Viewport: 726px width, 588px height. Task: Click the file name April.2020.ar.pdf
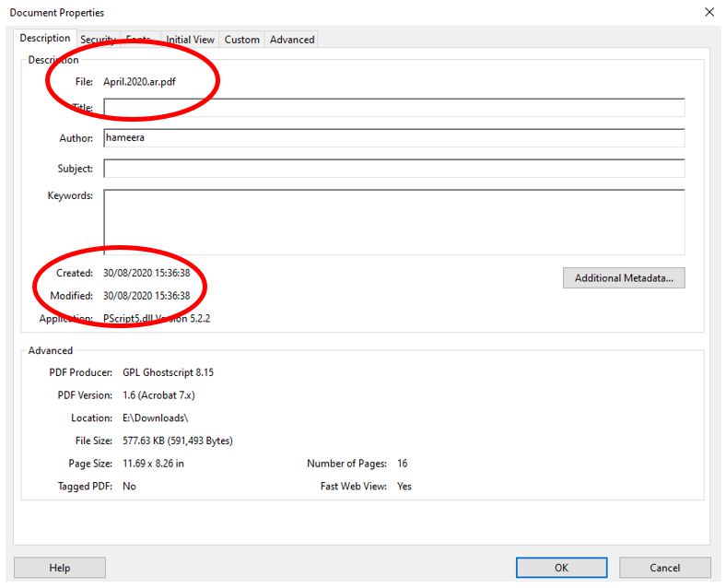click(x=141, y=82)
